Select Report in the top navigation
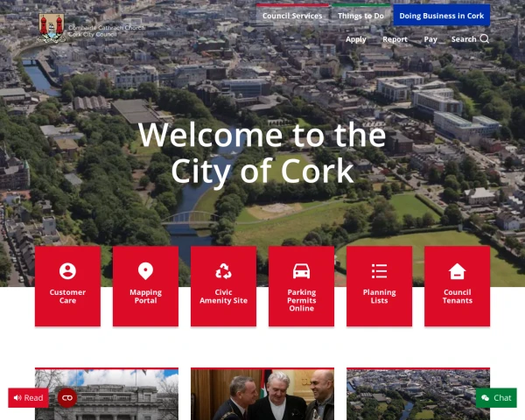Image resolution: width=525 pixels, height=420 pixels. 395,39
